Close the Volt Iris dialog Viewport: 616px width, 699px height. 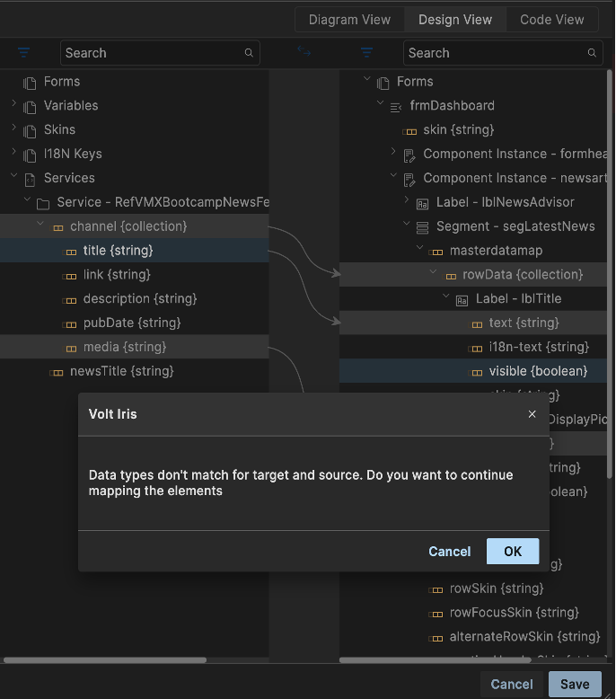pos(532,414)
